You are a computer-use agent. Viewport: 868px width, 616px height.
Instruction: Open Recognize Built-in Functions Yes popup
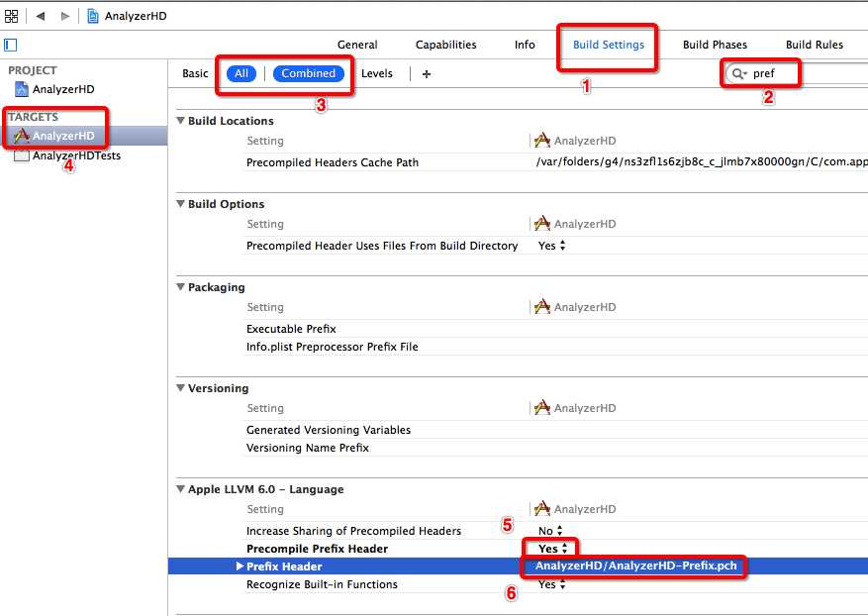552,584
